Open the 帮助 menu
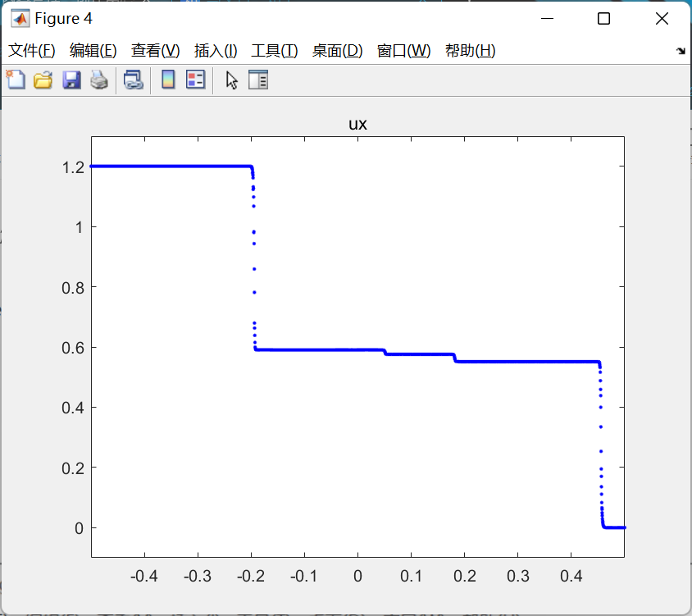The image size is (692, 616). (470, 50)
